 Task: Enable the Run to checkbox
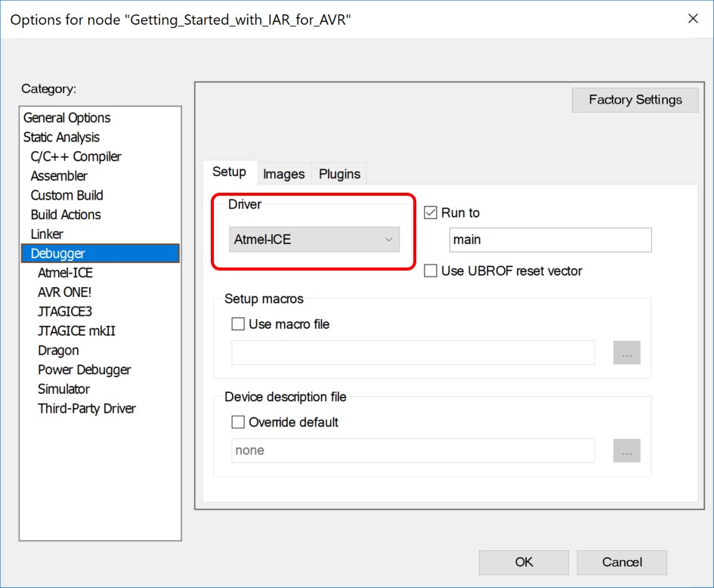[431, 213]
